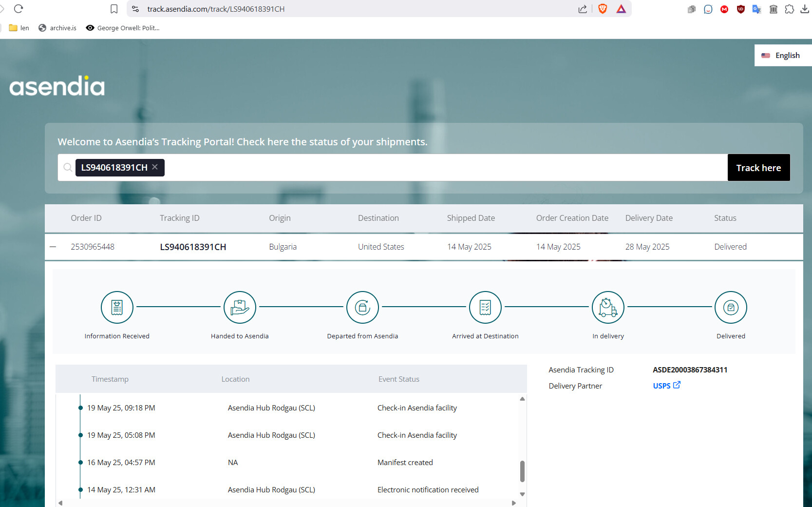This screenshot has height=507, width=812.
Task: Open site information icon in the address bar
Action: pyautogui.click(x=135, y=9)
